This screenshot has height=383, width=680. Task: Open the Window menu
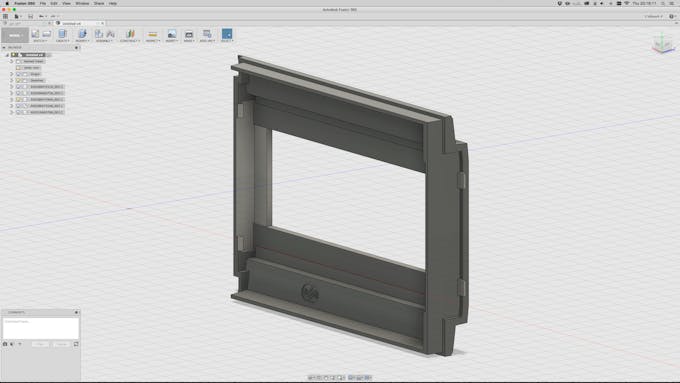click(x=82, y=3)
